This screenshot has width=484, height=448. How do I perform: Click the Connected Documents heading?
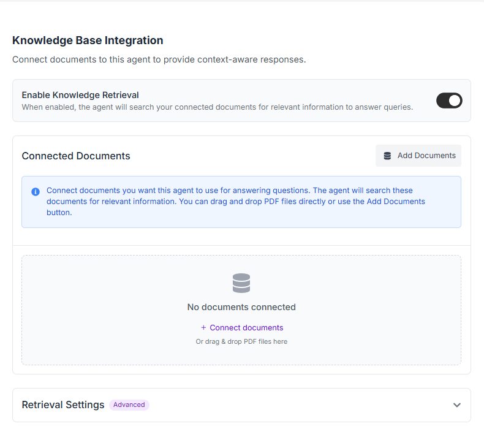tap(76, 156)
